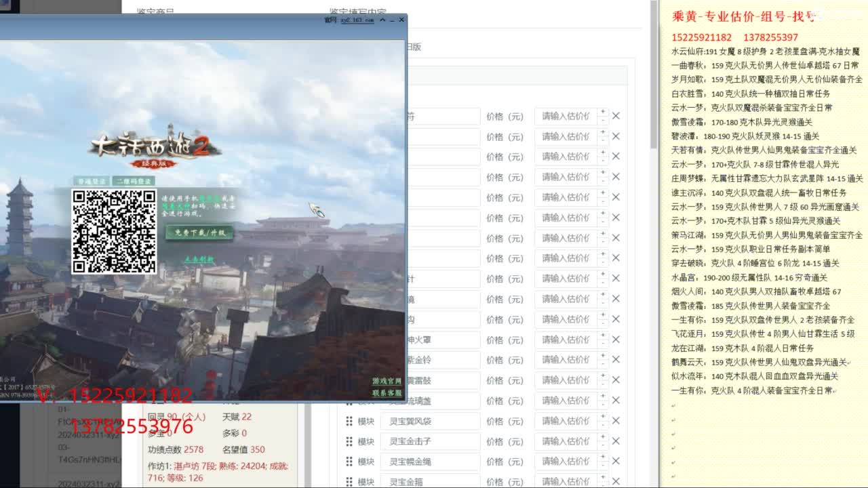Grab the drag handle of 灵宝金击子 row
This screenshot has height=488, width=868.
click(x=349, y=441)
